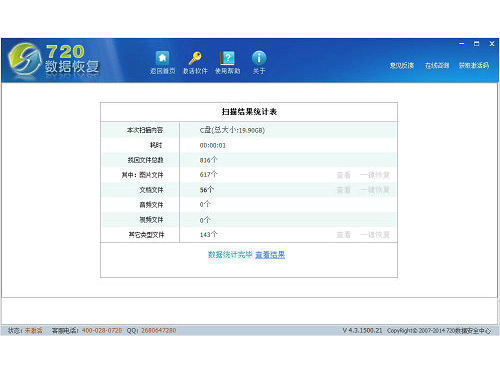Click the 720 数据恢复 logo

(x=54, y=60)
